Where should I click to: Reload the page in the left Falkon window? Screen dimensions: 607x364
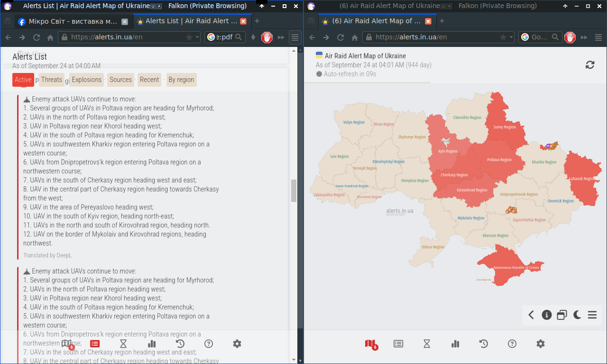click(36, 37)
